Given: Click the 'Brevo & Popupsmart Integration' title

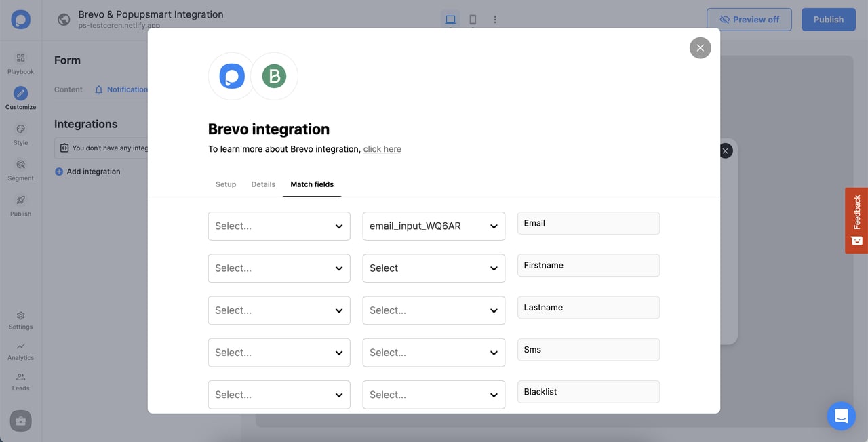Looking at the screenshot, I should tap(151, 14).
